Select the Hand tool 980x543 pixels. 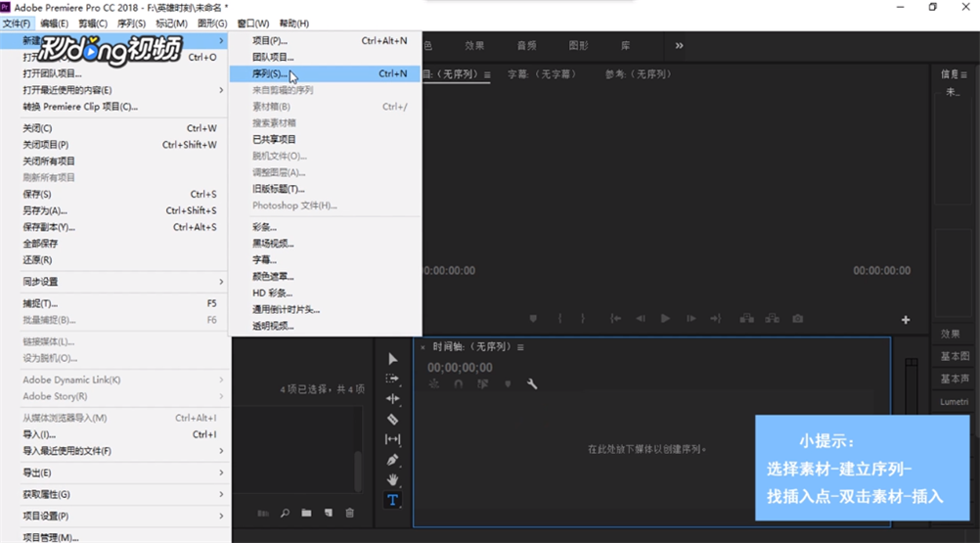(392, 479)
